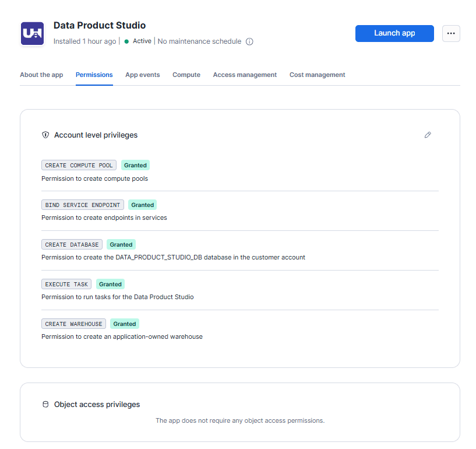Screen dimensions: 476x449
Task: Select the Permissions tab
Action: [x=94, y=75]
